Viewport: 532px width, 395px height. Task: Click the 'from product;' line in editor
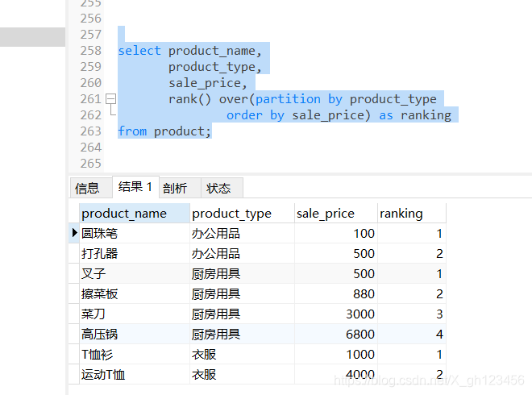[x=164, y=131]
